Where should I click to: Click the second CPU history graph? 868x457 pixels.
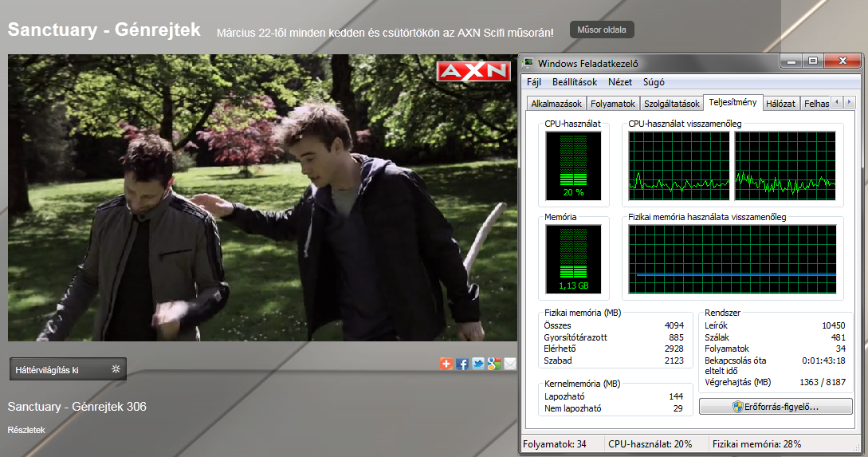click(785, 166)
